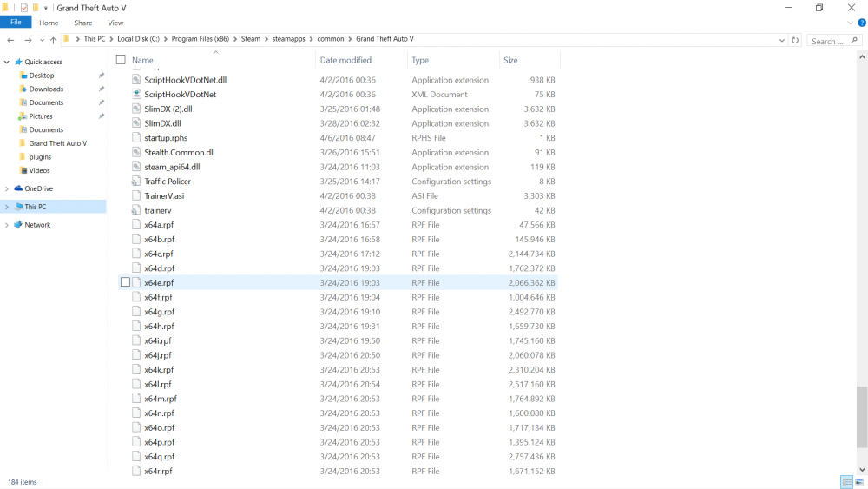The height and width of the screenshot is (489, 868).
Task: Click the Downloads folder icon in sidebar
Action: tap(23, 89)
